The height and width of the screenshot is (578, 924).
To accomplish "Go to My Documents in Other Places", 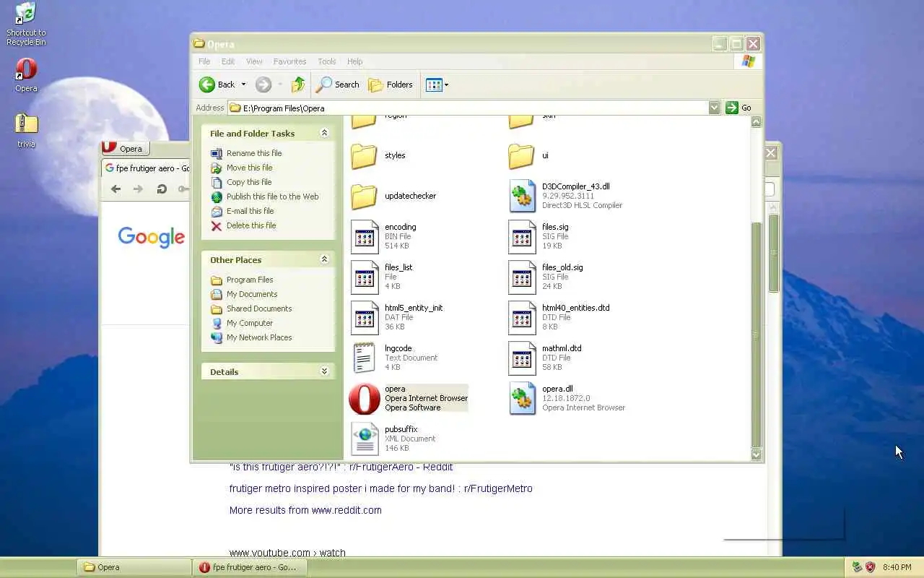I will [244, 294].
